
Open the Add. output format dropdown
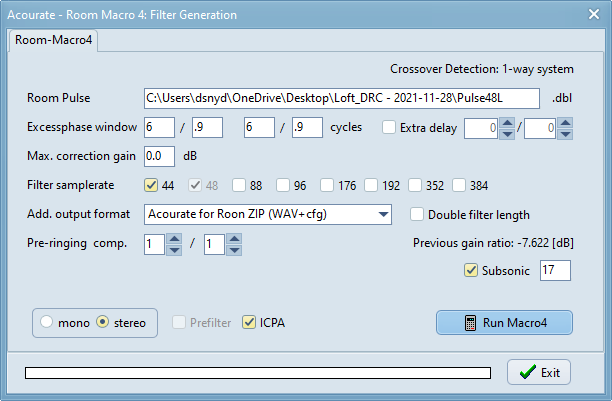pos(268,214)
